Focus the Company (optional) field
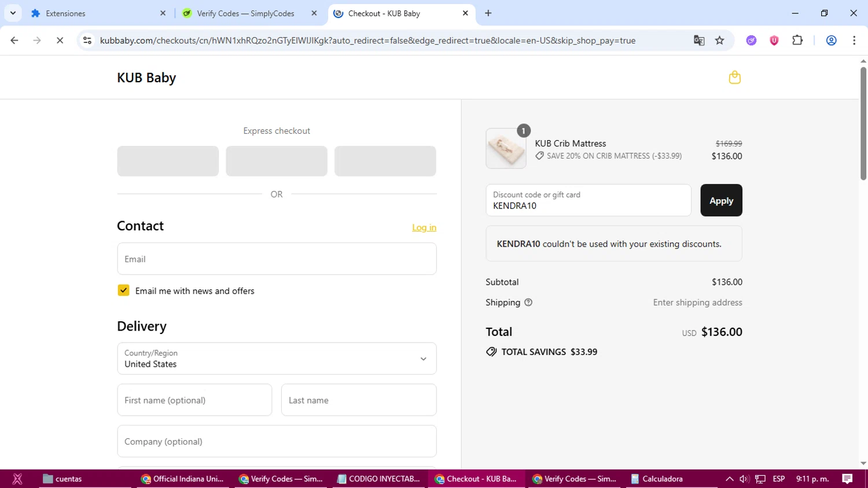This screenshot has height=488, width=868. click(277, 441)
